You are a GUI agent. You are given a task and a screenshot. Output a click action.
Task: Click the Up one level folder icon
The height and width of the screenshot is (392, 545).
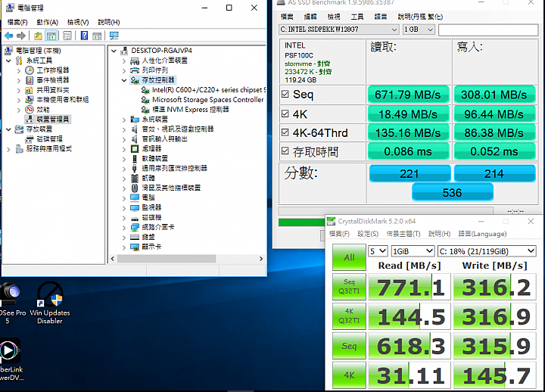click(x=38, y=36)
